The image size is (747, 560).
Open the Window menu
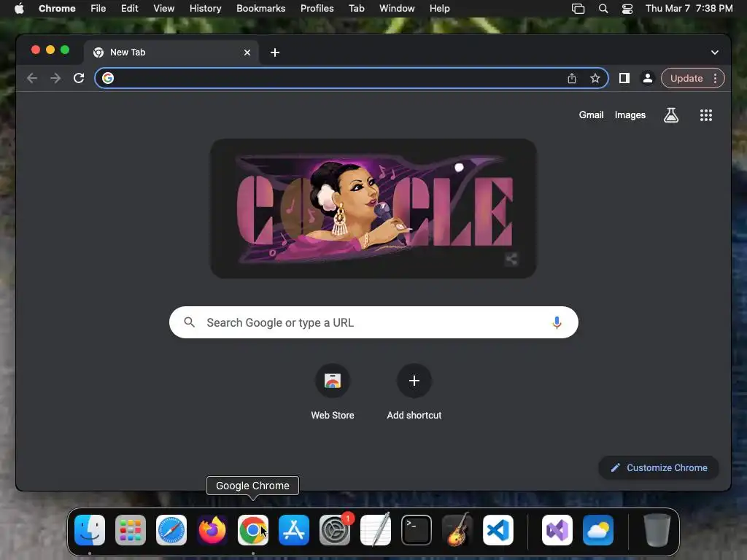[397, 9]
